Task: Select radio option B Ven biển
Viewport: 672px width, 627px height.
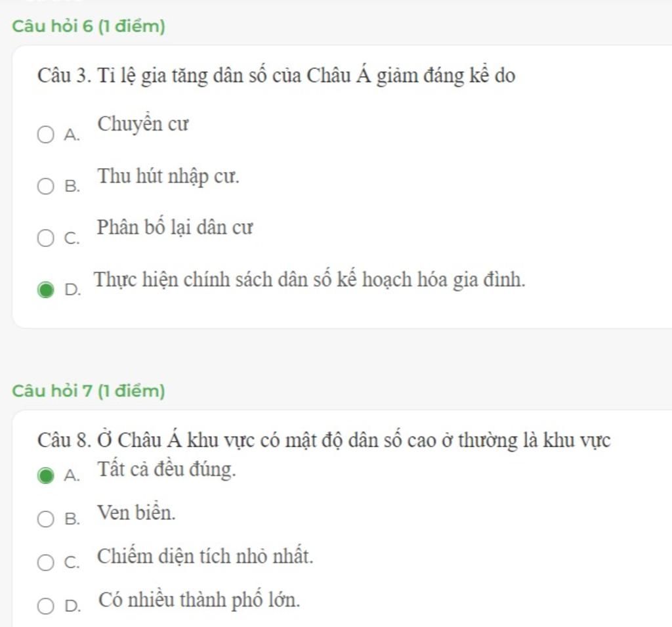Action: (x=45, y=519)
